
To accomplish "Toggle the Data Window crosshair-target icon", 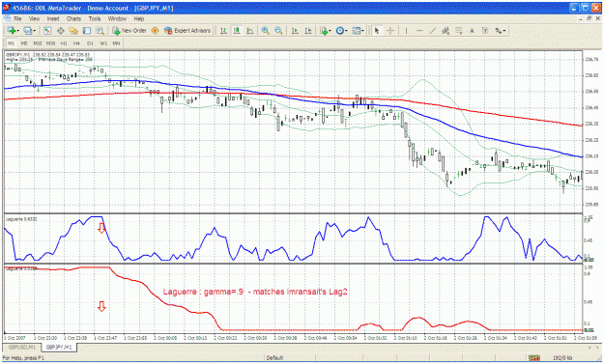I will coord(61,31).
